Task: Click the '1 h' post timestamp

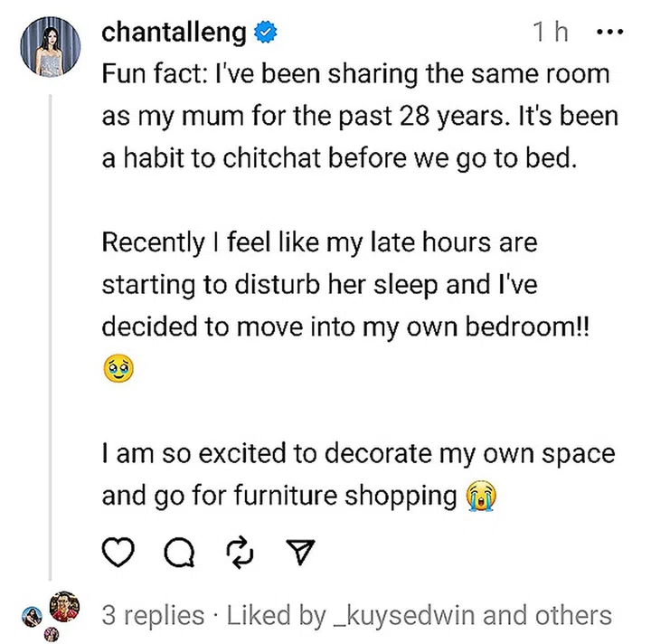Action: 550,33
